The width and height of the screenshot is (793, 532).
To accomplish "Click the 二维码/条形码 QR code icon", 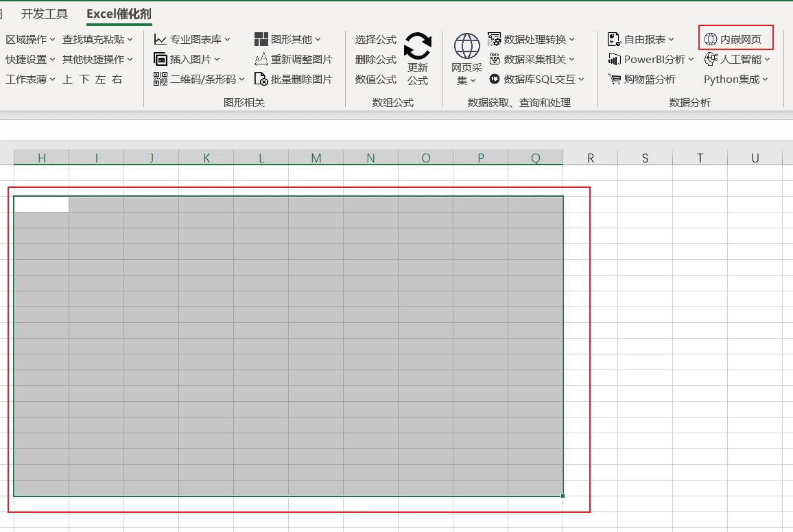I will [x=161, y=79].
